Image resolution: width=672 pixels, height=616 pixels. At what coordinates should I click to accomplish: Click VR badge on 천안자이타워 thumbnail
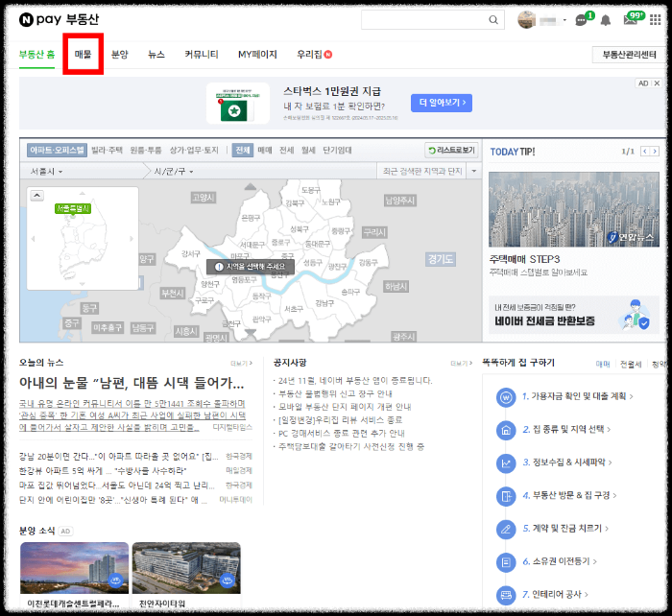coord(228,580)
